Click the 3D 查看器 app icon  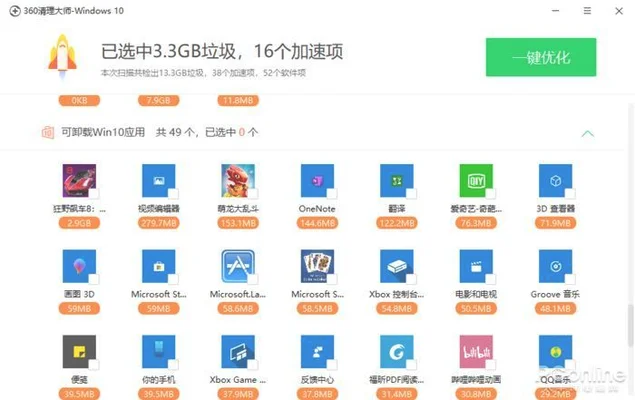coord(556,181)
